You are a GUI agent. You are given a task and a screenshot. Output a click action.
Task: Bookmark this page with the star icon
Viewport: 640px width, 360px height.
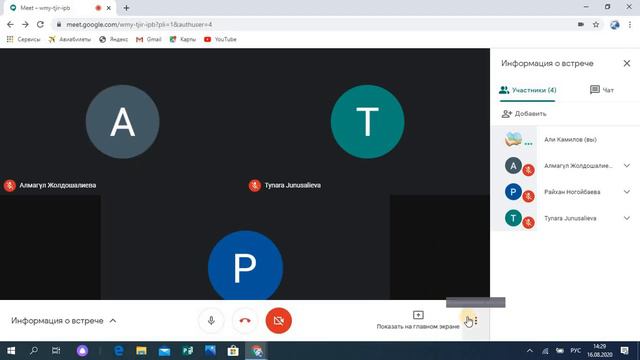pos(596,24)
